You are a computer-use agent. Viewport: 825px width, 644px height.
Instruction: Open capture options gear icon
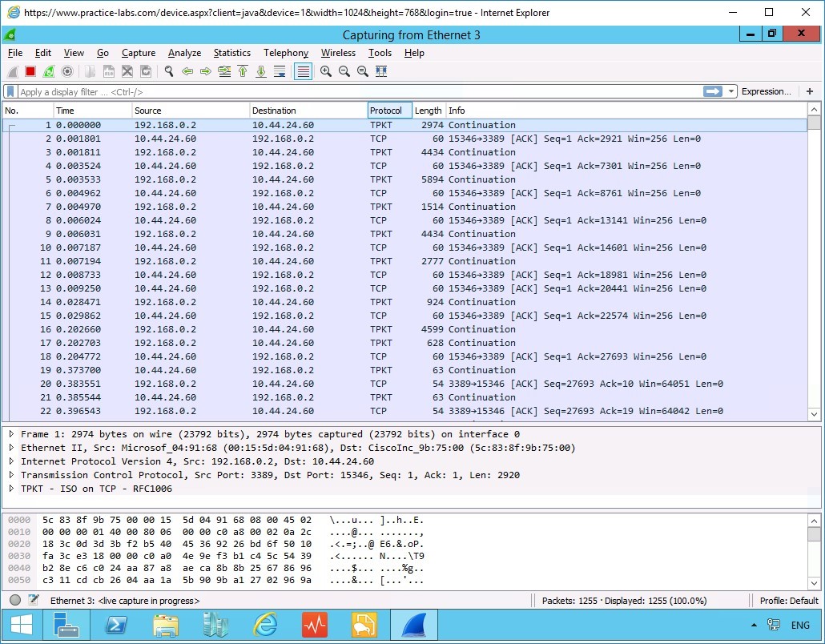click(67, 71)
